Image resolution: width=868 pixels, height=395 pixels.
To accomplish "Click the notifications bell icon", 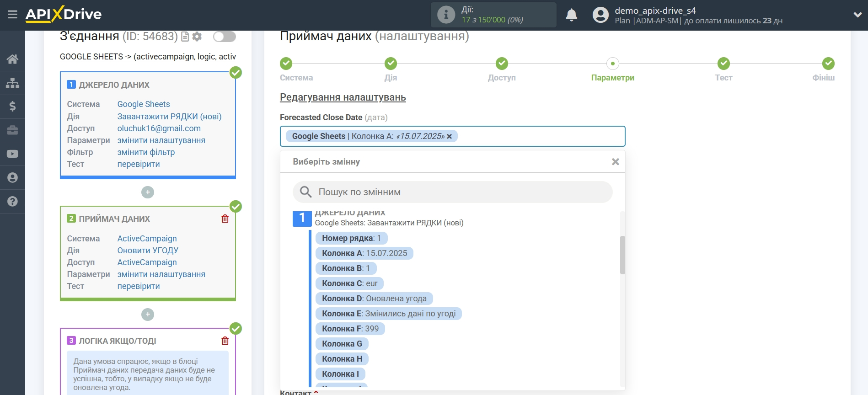I will (571, 15).
